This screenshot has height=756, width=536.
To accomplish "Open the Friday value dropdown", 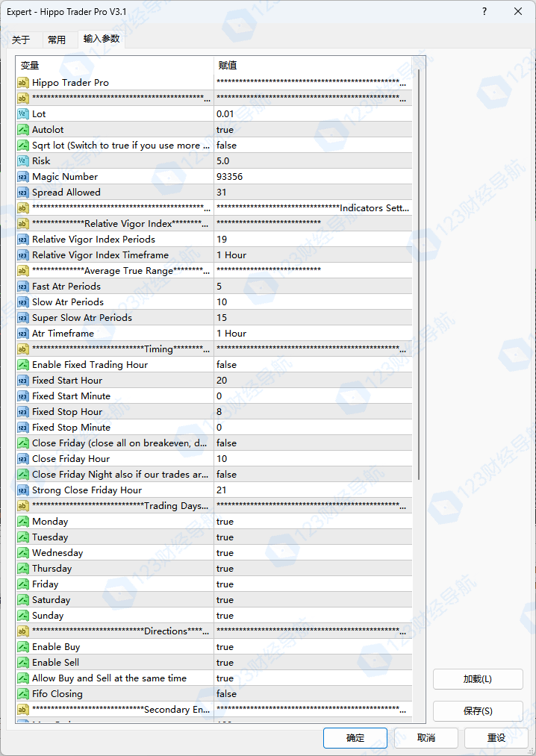I will (x=313, y=584).
